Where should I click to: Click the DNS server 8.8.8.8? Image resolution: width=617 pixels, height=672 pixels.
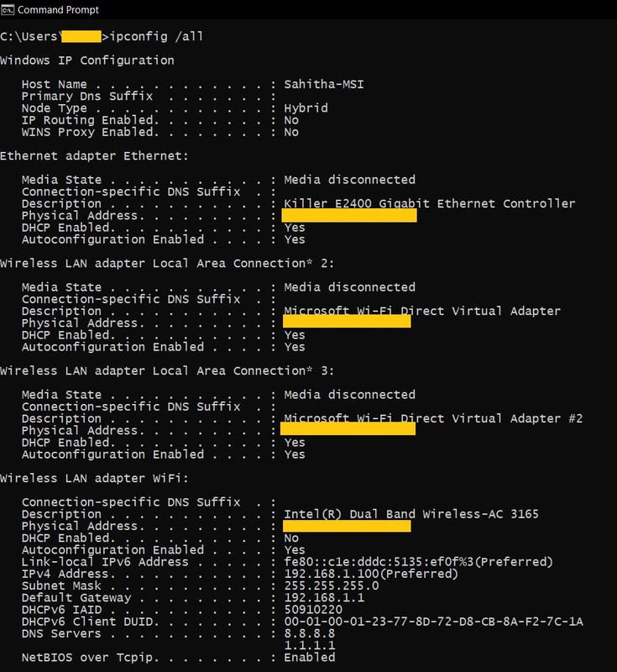(x=310, y=633)
